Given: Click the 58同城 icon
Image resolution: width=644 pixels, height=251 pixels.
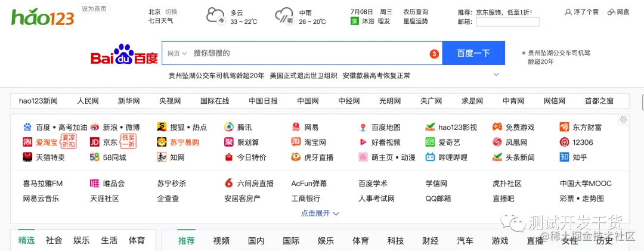Looking at the screenshot, I should 94,157.
